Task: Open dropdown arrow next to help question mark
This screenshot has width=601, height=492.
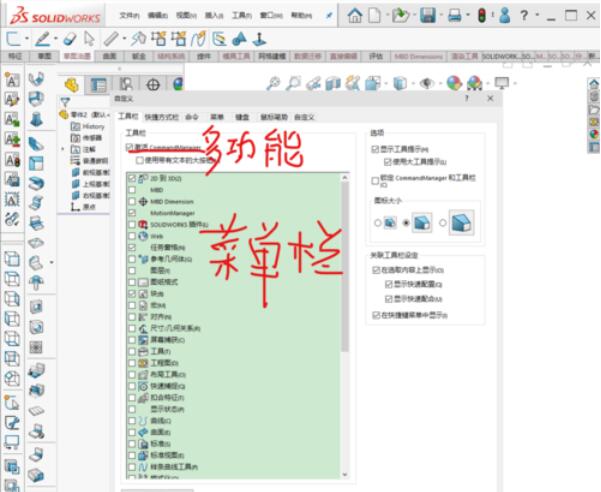Action: (537, 16)
